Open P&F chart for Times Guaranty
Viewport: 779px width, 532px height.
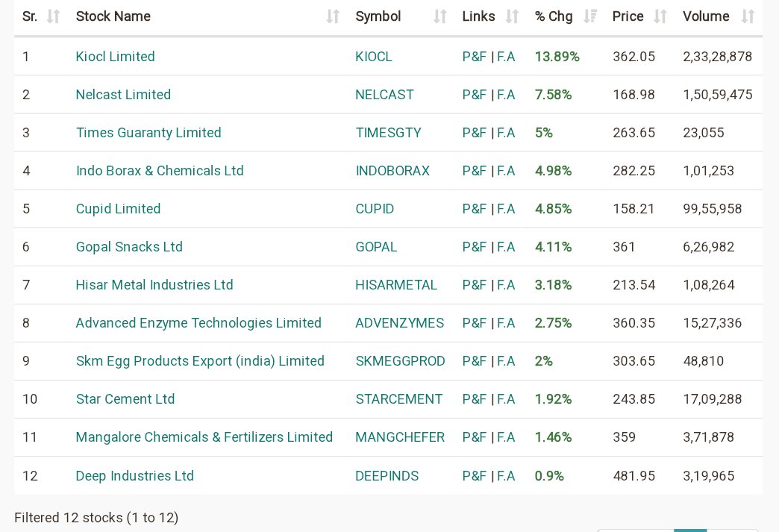(475, 133)
